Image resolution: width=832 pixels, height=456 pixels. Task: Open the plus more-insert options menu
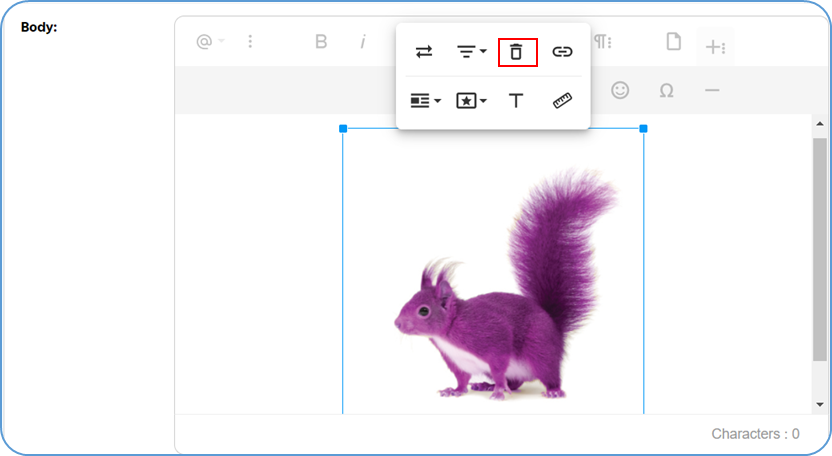tap(715, 46)
